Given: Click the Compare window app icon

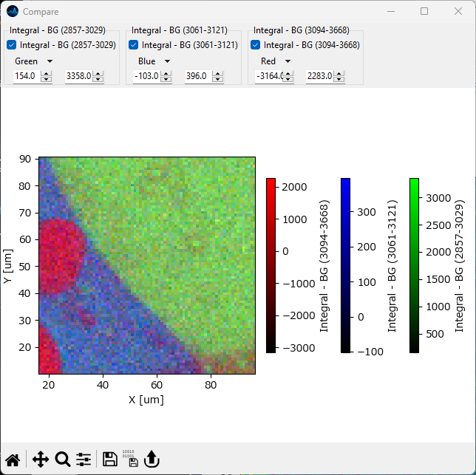Looking at the screenshot, I should coord(12,12).
